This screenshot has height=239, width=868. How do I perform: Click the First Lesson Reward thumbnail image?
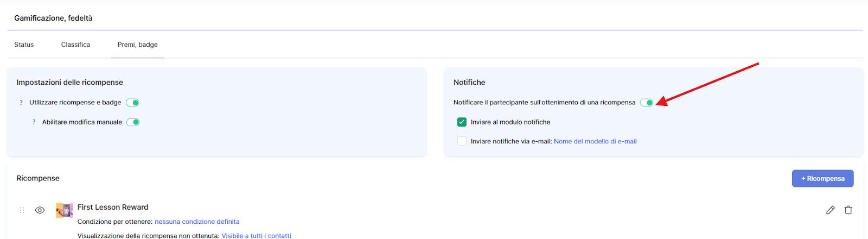(64, 210)
